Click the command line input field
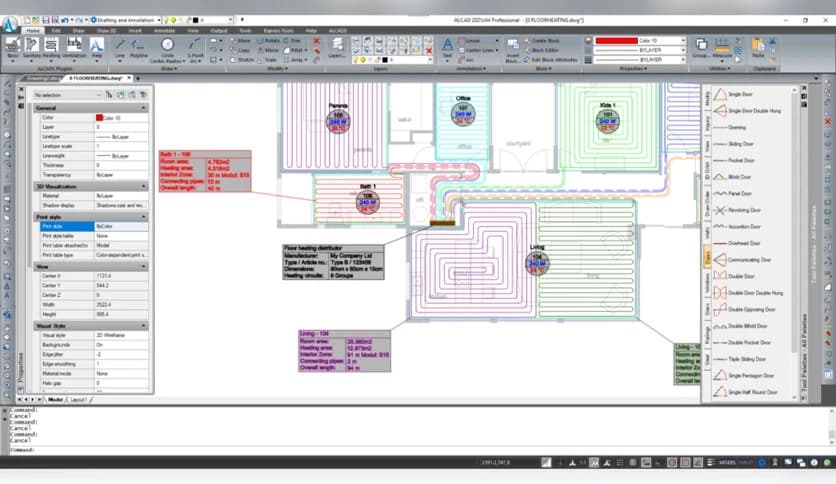Viewport: 836px width, 484px height. point(420,450)
